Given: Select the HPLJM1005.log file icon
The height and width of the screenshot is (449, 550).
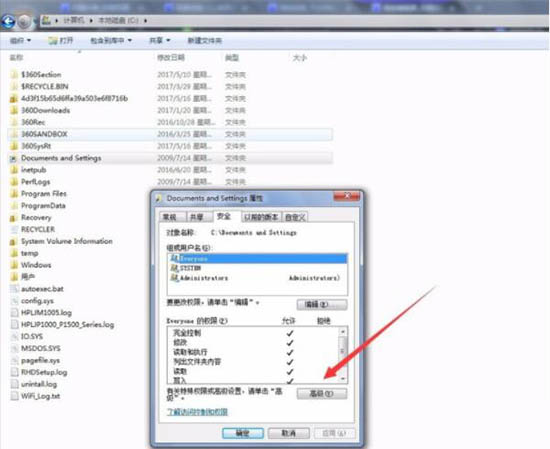Looking at the screenshot, I should coord(14,313).
